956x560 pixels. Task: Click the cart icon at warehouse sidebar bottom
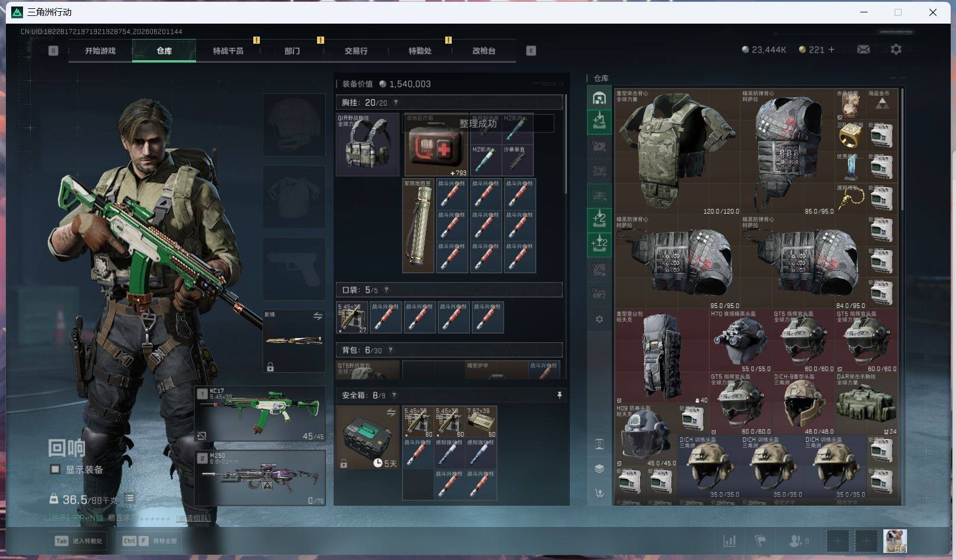tap(599, 493)
